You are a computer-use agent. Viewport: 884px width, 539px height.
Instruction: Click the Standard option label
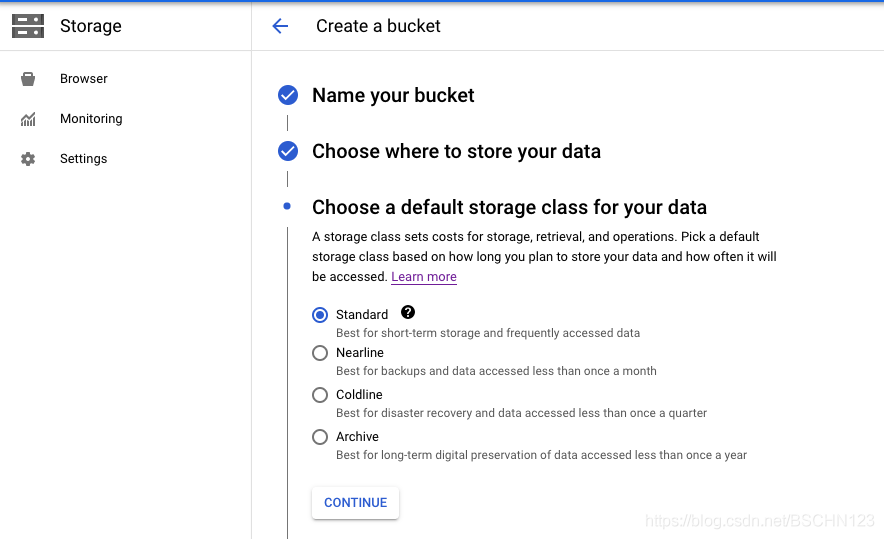pos(362,315)
